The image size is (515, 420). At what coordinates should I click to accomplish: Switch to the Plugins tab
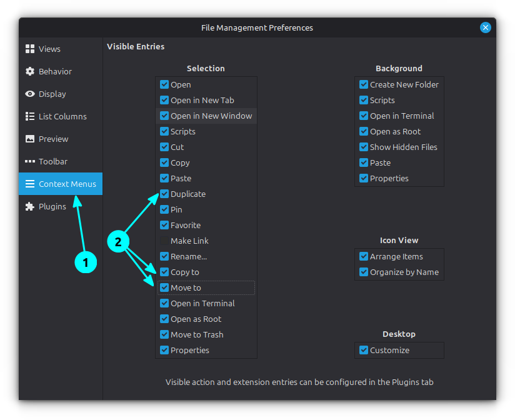pos(52,206)
